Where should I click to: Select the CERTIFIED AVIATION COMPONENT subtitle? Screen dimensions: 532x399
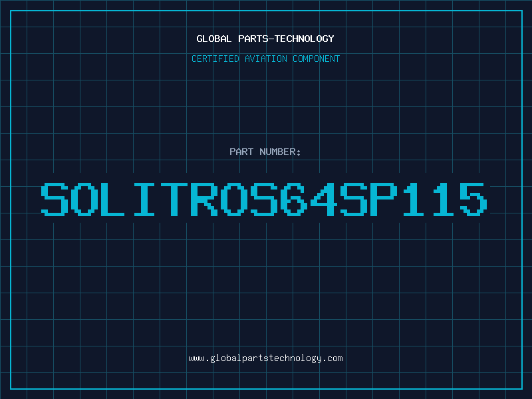pos(265,59)
